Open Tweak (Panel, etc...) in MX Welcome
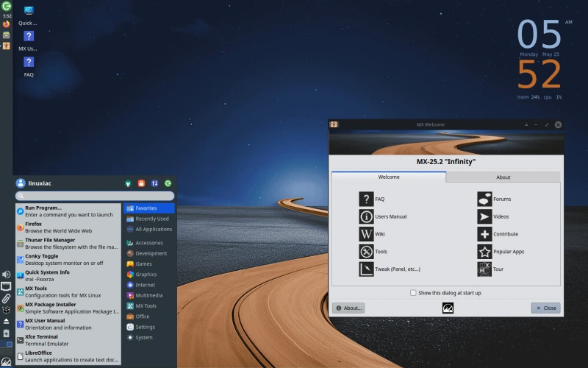The width and height of the screenshot is (588, 368). [x=390, y=269]
